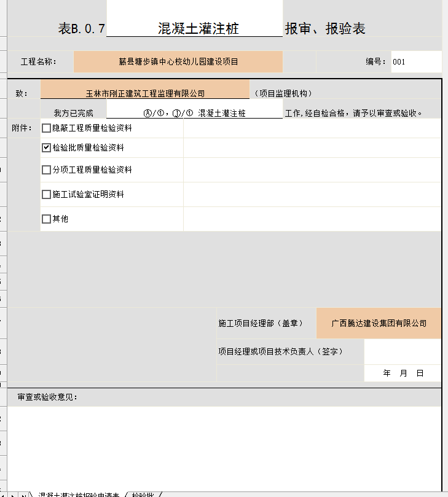The image size is (448, 497).
Task: Click the 年 月 日 date cell
Action: (403, 373)
